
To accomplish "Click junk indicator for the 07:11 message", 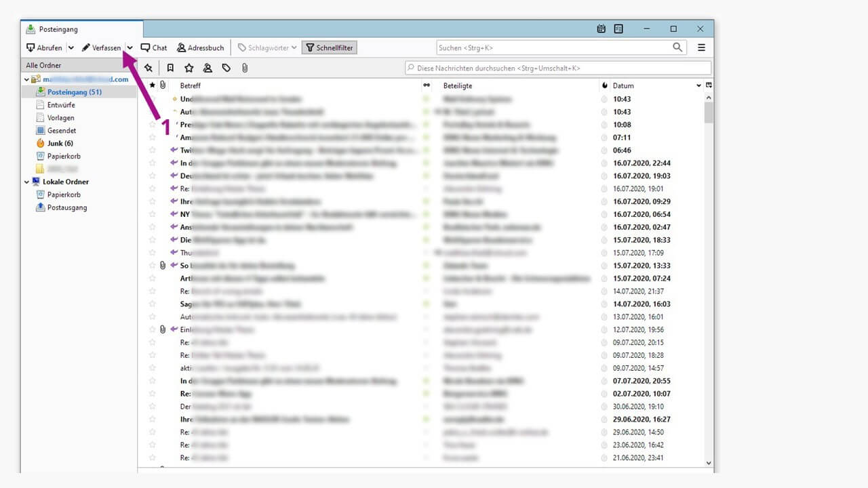I will [x=604, y=138].
